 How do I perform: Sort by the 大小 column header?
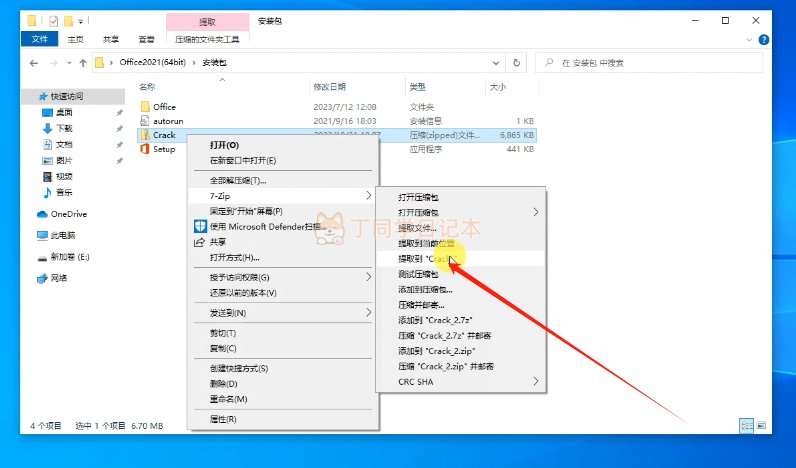(x=498, y=87)
